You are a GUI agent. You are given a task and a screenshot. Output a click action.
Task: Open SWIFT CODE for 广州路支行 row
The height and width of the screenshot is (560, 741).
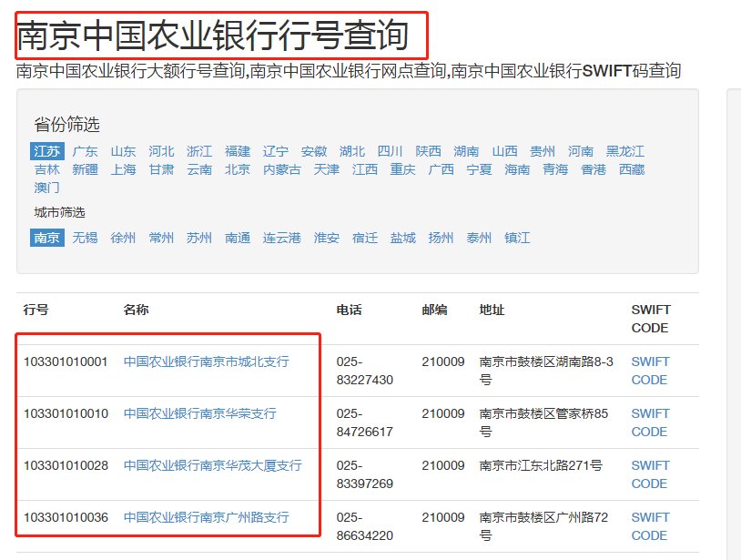(650, 526)
